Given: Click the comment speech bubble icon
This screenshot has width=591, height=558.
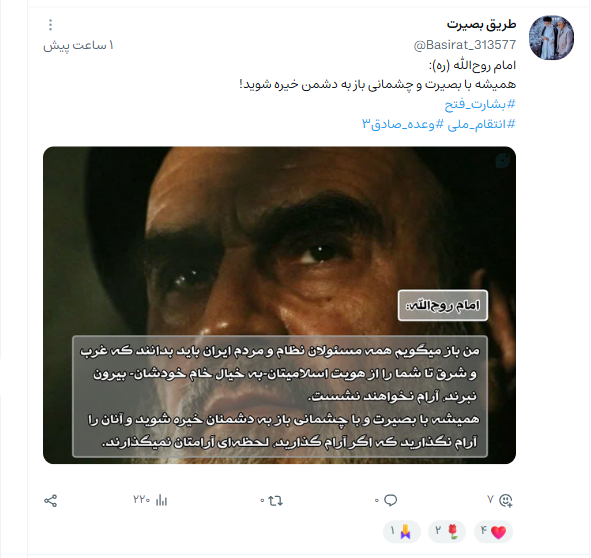Looking at the screenshot, I should pyautogui.click(x=390, y=500).
